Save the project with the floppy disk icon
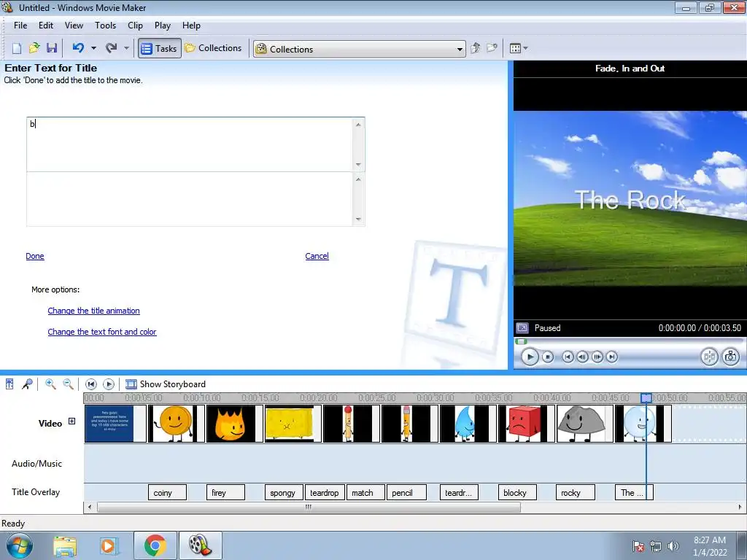Screen dimensions: 747x560 [52, 48]
